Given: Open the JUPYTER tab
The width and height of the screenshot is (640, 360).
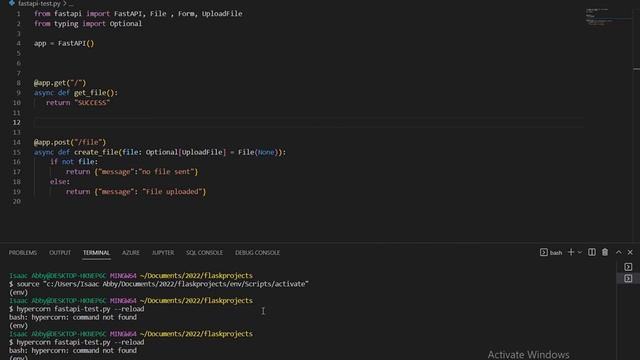Looking at the screenshot, I should click(x=163, y=253).
